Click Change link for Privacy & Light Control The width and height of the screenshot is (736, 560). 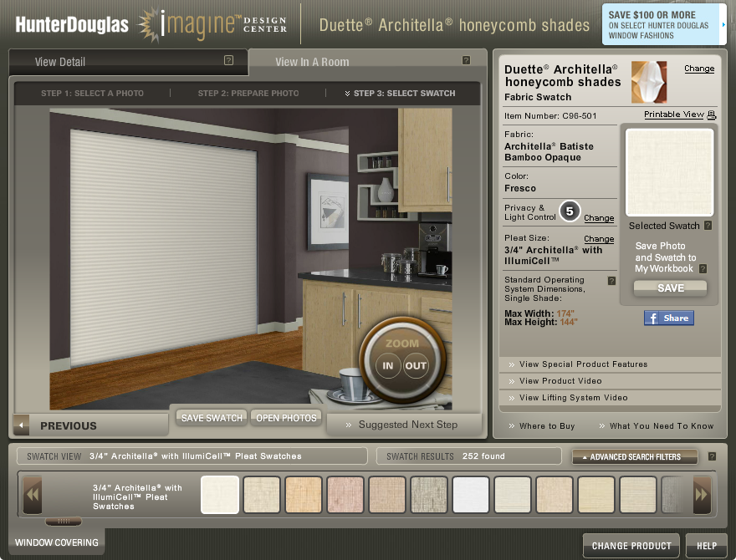tap(599, 218)
